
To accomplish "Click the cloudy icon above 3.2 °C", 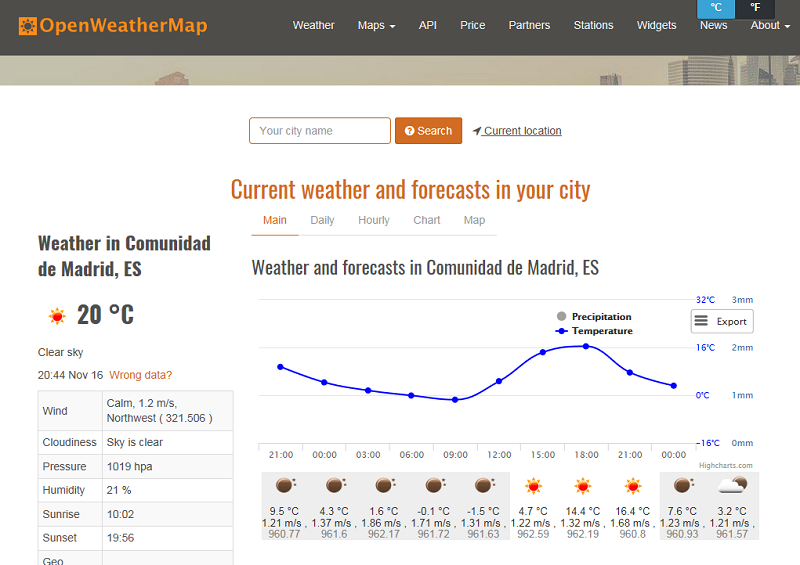I will [x=733, y=485].
